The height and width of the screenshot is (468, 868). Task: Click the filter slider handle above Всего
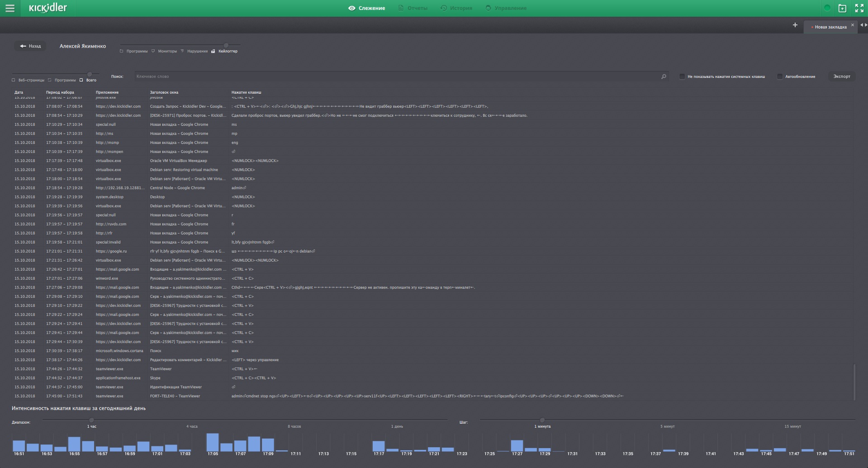(90, 74)
